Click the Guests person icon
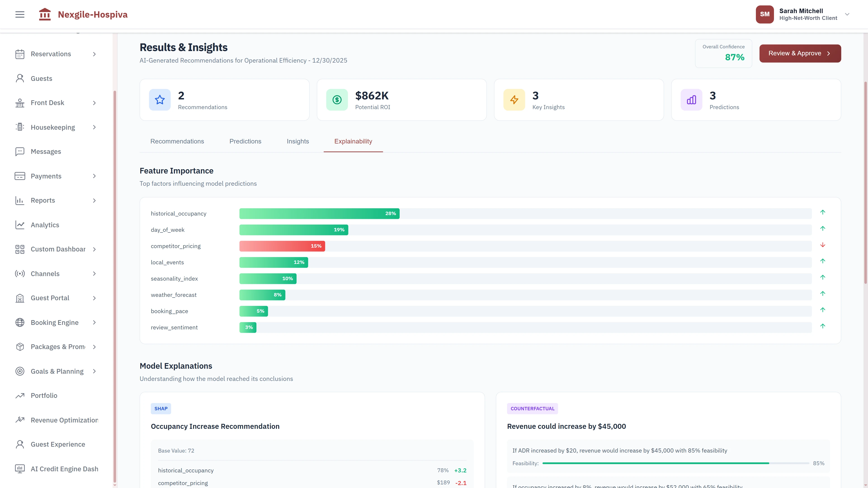The height and width of the screenshot is (488, 868). [19, 78]
